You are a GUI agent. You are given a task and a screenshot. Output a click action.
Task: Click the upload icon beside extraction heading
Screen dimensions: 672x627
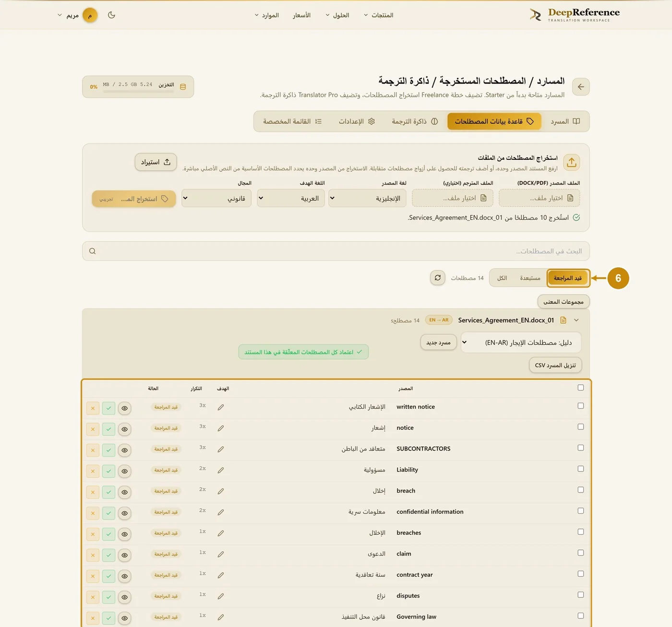pyautogui.click(x=571, y=163)
